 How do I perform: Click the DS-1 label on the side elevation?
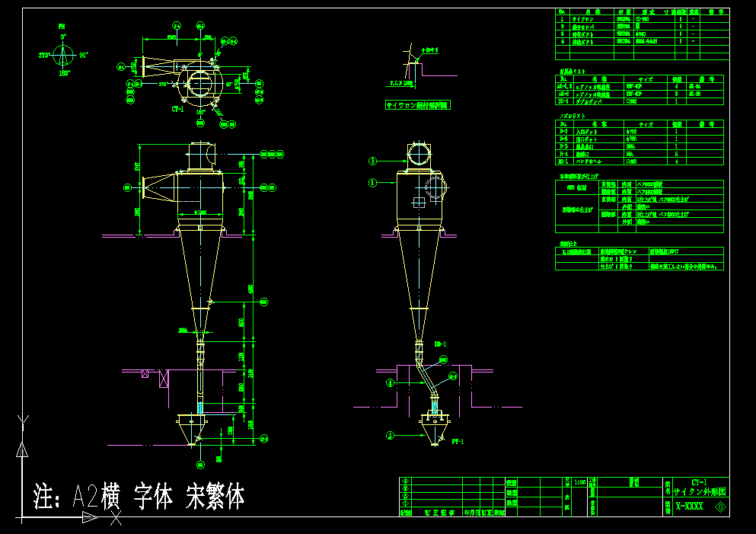[441, 344]
